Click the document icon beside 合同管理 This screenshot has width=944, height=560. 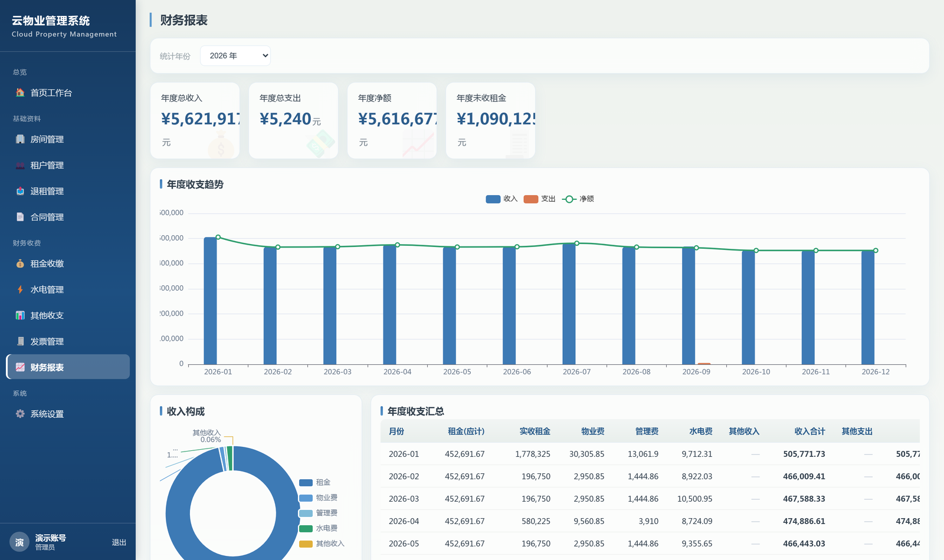click(20, 217)
